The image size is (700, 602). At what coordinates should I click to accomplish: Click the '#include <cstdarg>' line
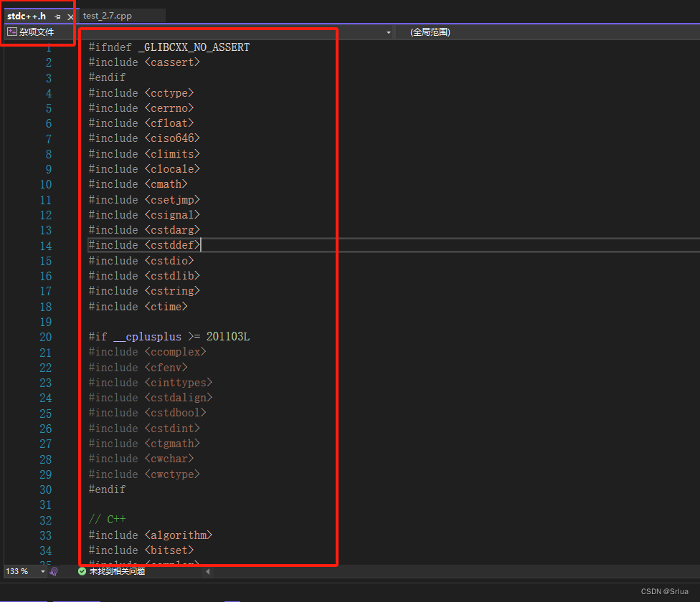click(144, 230)
